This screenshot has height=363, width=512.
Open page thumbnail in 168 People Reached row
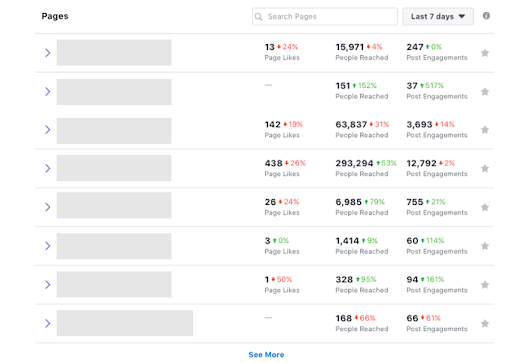click(125, 323)
